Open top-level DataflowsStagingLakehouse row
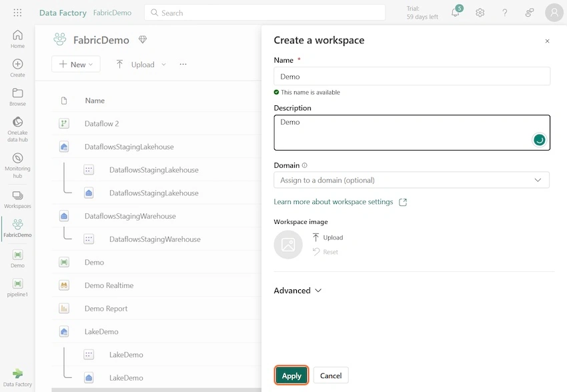 (129, 147)
